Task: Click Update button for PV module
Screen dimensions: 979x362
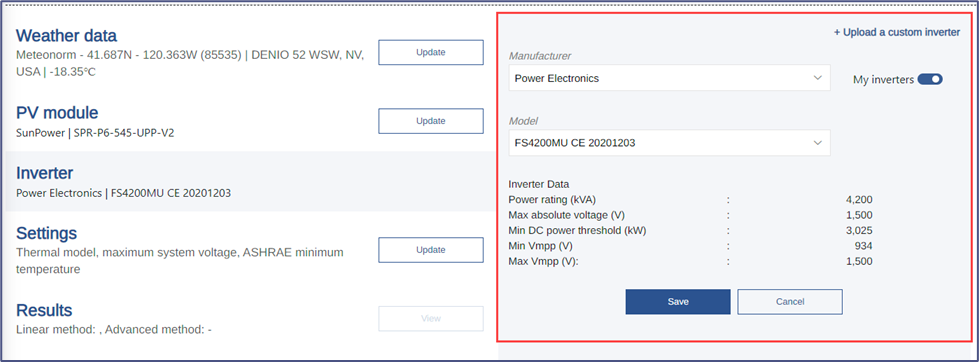Action: coord(431,121)
